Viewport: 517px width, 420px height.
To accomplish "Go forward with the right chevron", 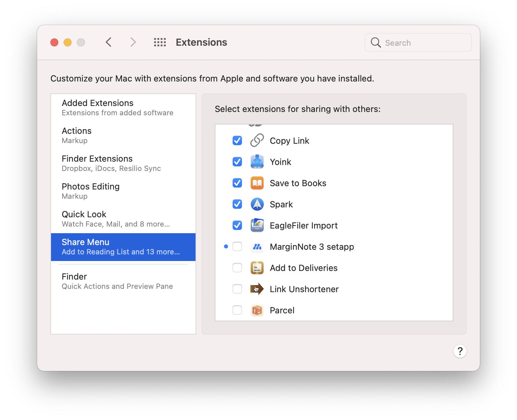I will [133, 42].
